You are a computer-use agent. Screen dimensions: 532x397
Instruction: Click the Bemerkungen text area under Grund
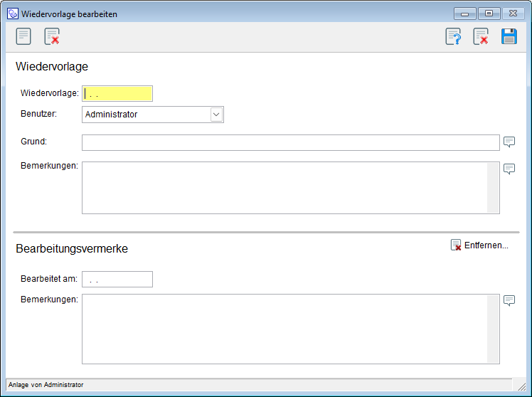(284, 188)
